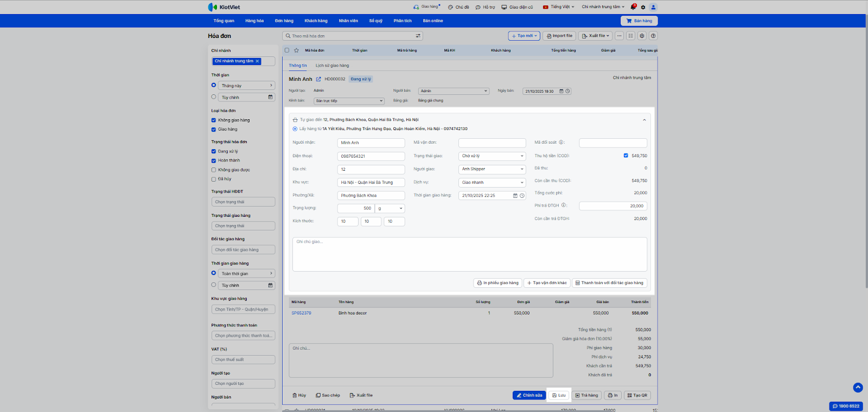
Task: Open customer Minh Anh's external link icon
Action: coord(318,79)
